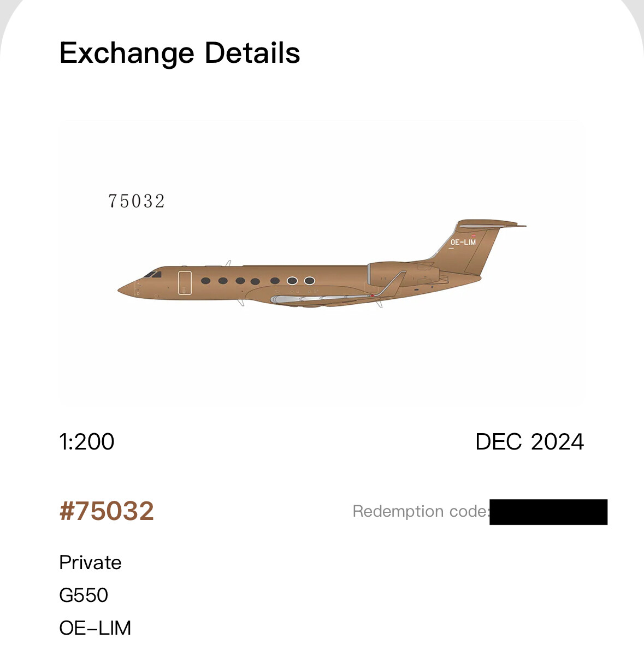Click the horizontal stabilizer atop the tail
Screen dimensions: 644x662
tap(489, 223)
